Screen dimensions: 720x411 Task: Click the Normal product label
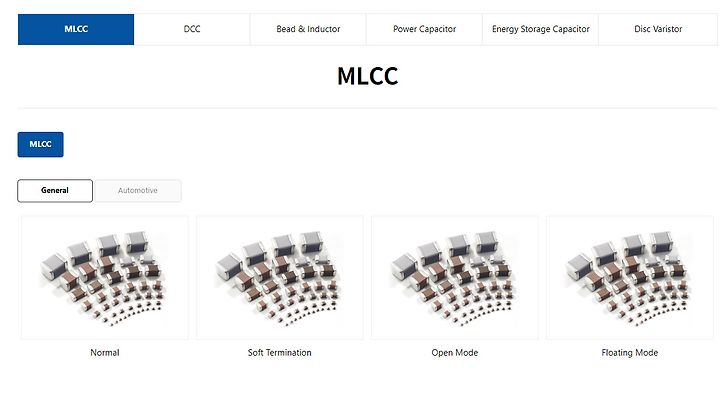(x=105, y=353)
